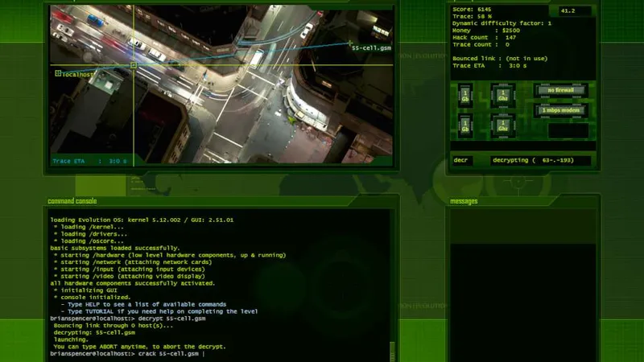Click the console scrollbar at bottom right
Viewport: 644px width, 362px height.
[x=392, y=351]
